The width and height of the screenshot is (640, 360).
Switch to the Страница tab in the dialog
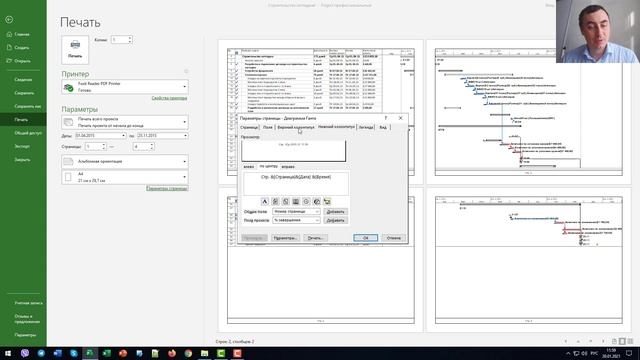click(x=249, y=127)
